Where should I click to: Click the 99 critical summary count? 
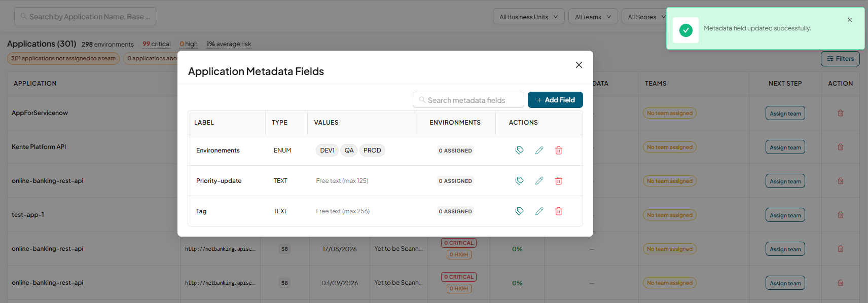pos(157,44)
